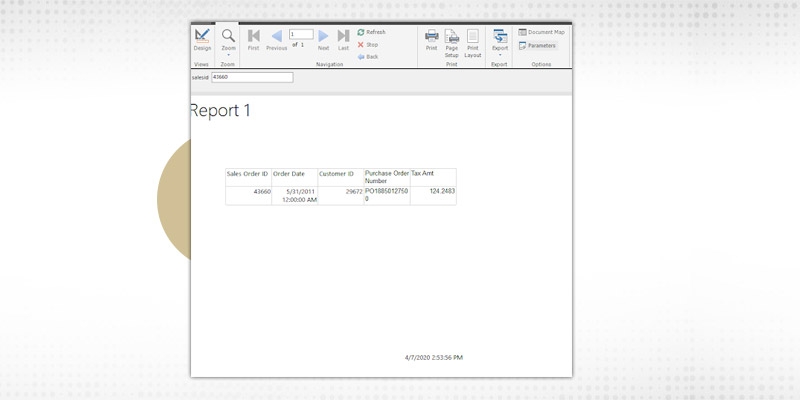Toggle Print Layout view

(x=473, y=40)
